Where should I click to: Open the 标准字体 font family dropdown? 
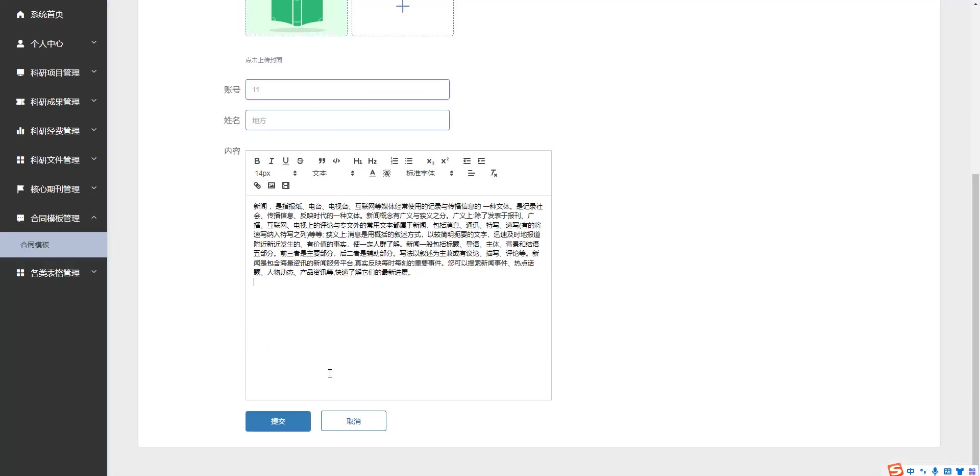click(430, 173)
